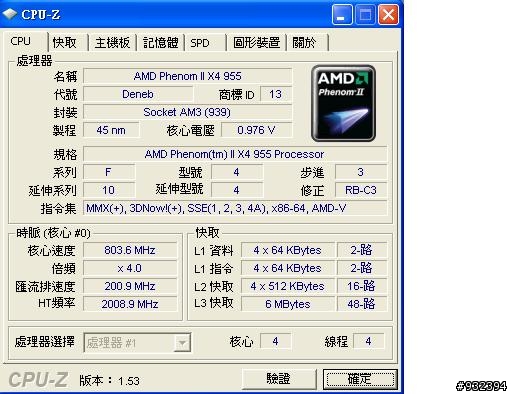512x394 pixels.
Task: Click the 線程 count value 4
Action: 368,341
